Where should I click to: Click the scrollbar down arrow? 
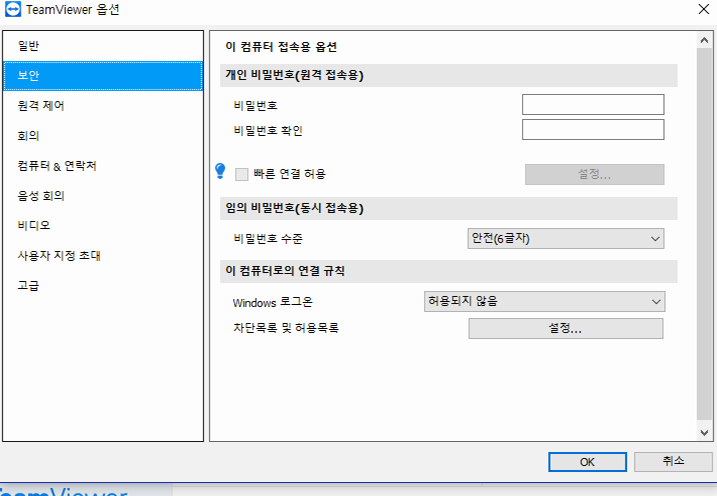tap(704, 432)
